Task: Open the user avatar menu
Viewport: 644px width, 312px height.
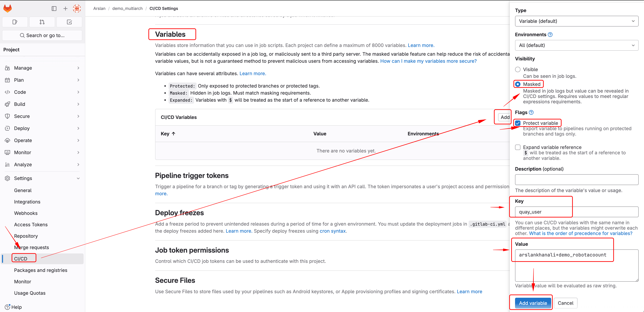Action: [77, 9]
